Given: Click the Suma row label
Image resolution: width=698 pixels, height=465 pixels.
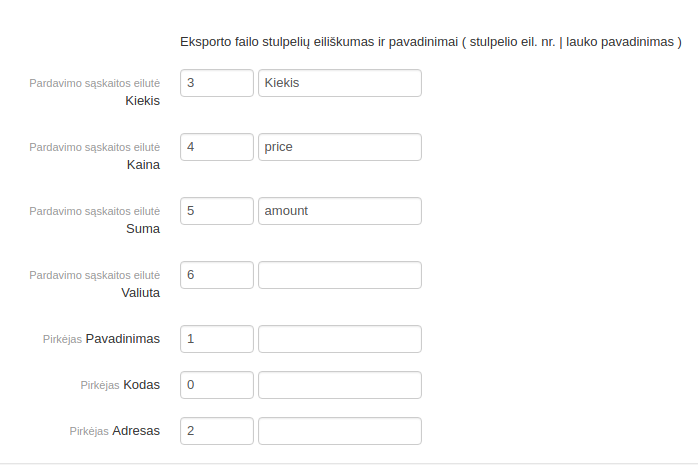Looking at the screenshot, I should (143, 228).
